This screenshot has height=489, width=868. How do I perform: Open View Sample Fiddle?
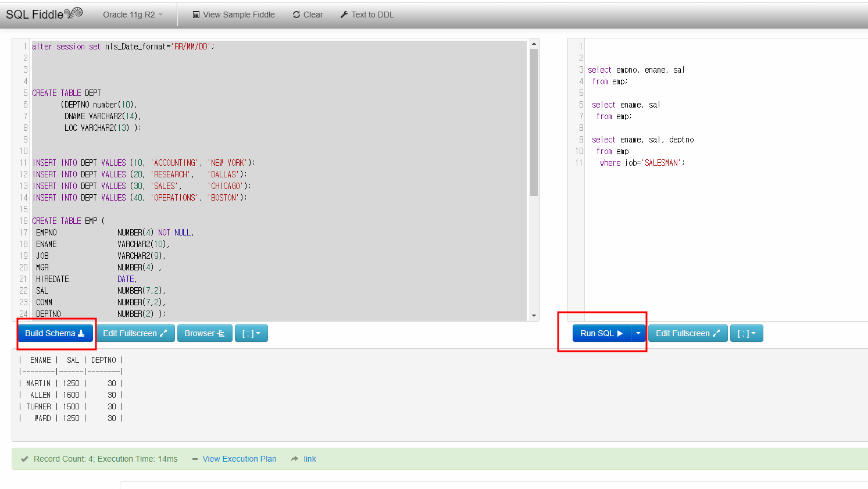pyautogui.click(x=234, y=15)
